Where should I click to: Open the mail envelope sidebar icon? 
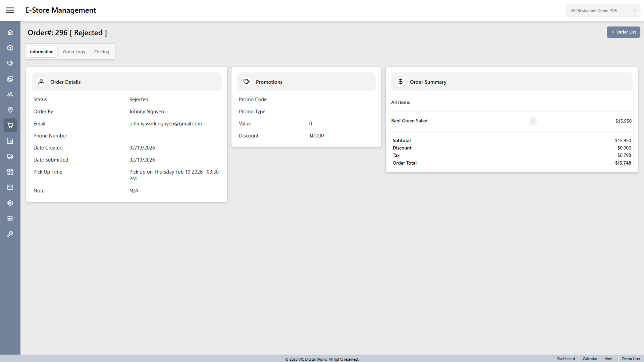10,187
